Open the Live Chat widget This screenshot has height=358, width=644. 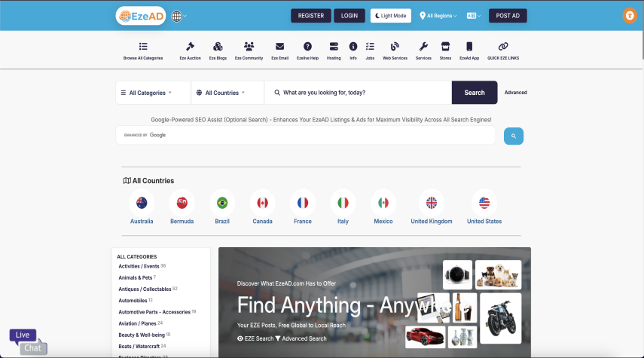29,342
